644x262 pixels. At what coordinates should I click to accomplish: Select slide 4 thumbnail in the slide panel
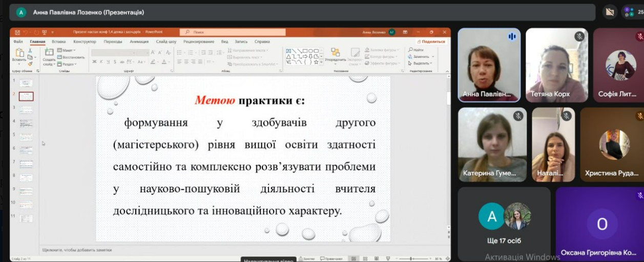[26, 123]
